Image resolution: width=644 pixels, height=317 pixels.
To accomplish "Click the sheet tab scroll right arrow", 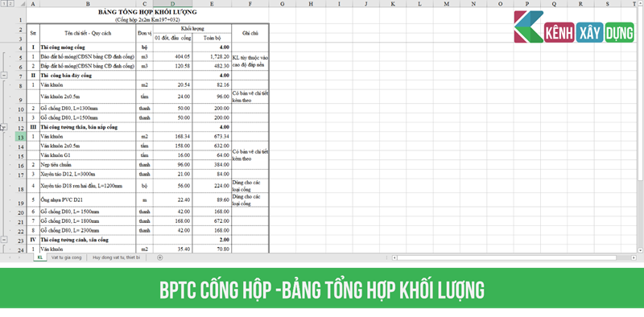I will pyautogui.click(x=19, y=257).
